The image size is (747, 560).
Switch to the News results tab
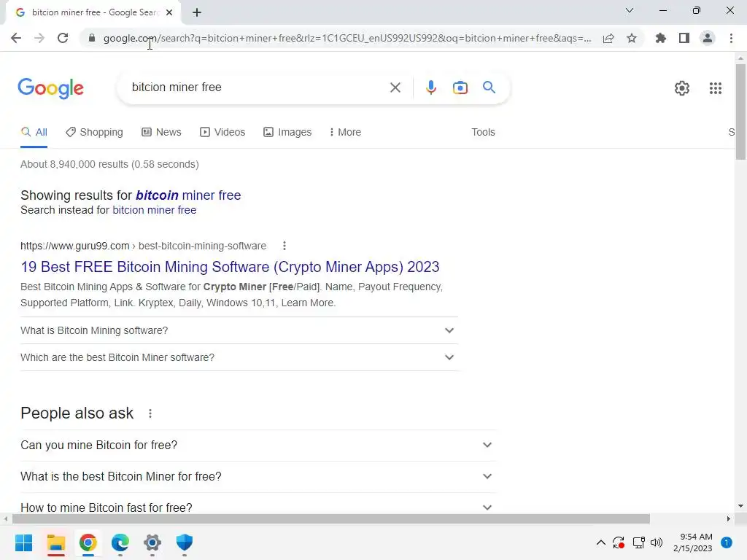tap(161, 132)
